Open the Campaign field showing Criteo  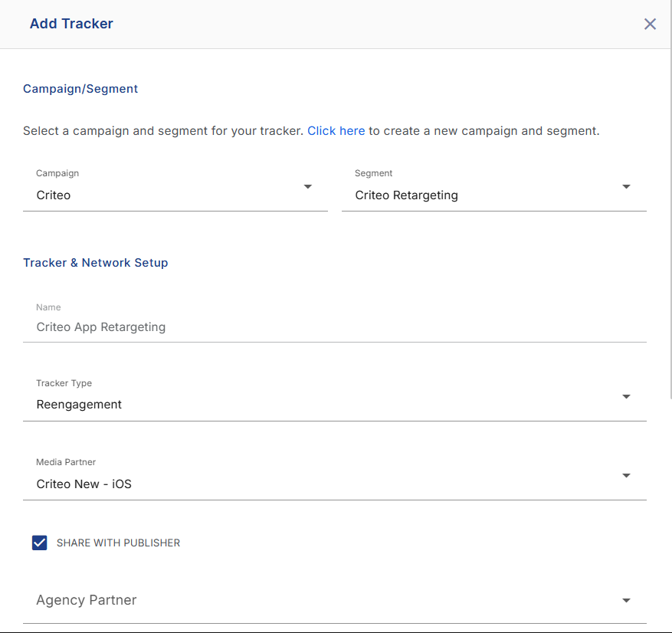[x=175, y=189]
